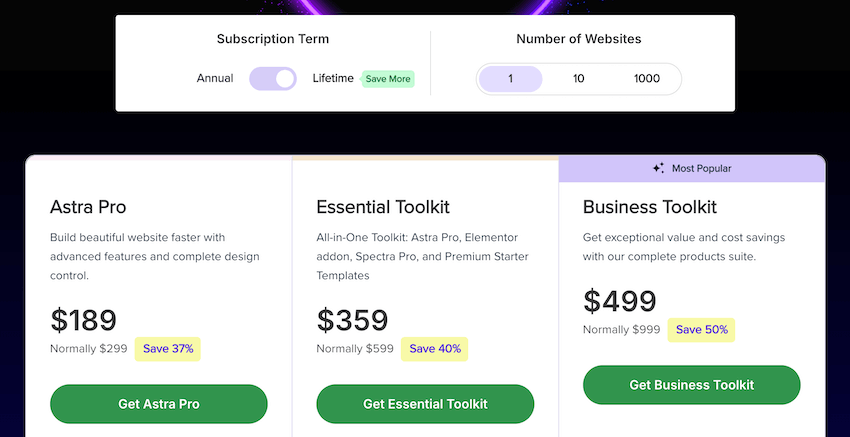Click the Business Toolkit plan title

tap(650, 208)
